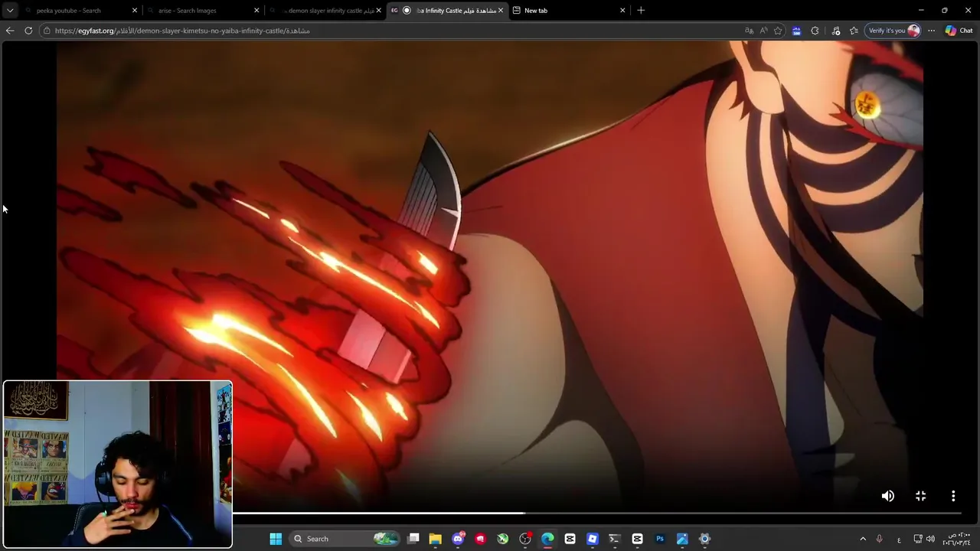Open the first CapCut icon on taskbar
The image size is (980, 551).
570,539
